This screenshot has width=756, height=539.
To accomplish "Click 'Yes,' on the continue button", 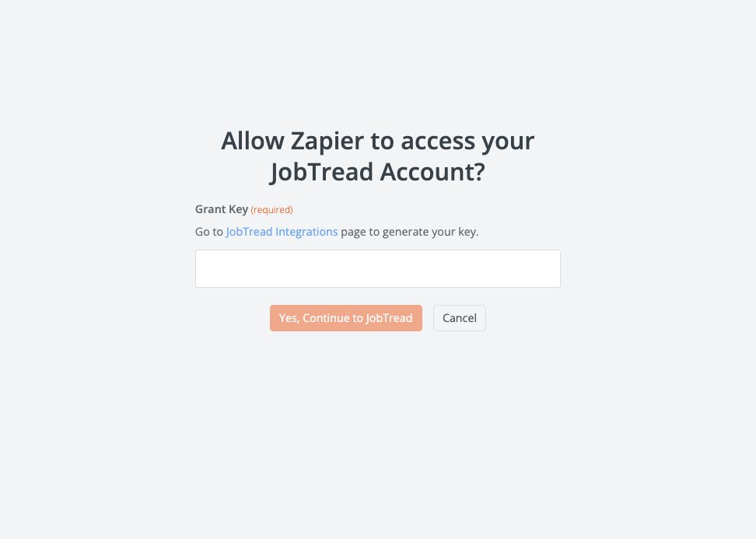I will point(289,318).
